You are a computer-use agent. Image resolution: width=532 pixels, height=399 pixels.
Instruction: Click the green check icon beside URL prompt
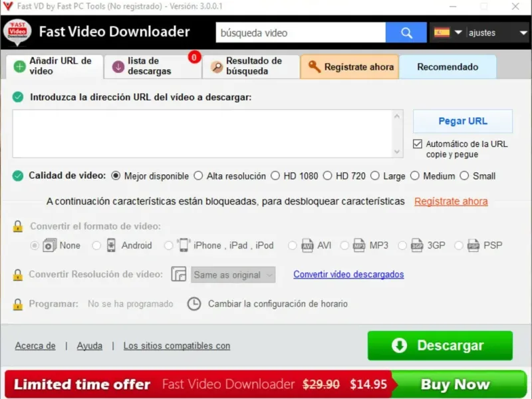(x=18, y=97)
